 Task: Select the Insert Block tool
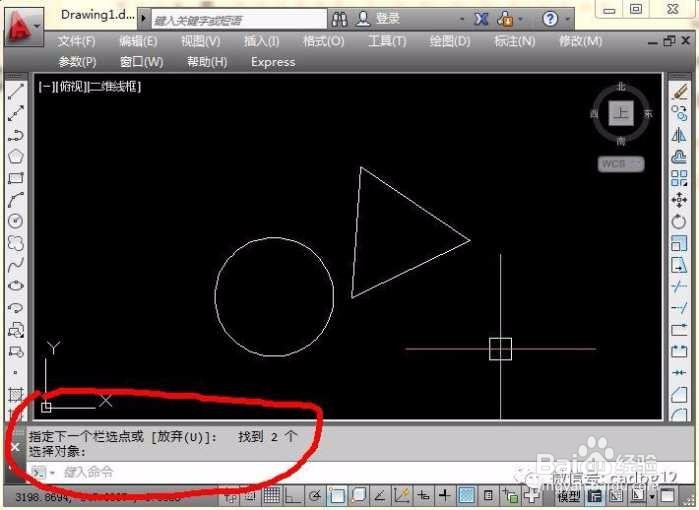pyautogui.click(x=16, y=329)
